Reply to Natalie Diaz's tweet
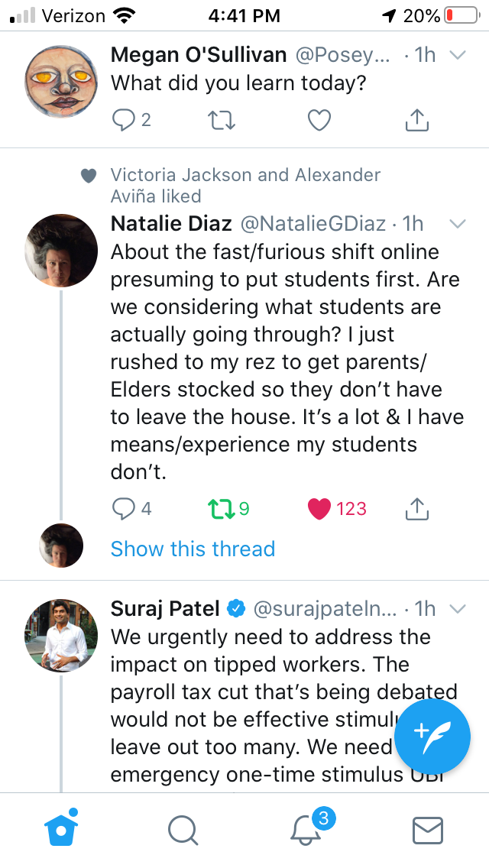The image size is (489, 868). point(123,509)
